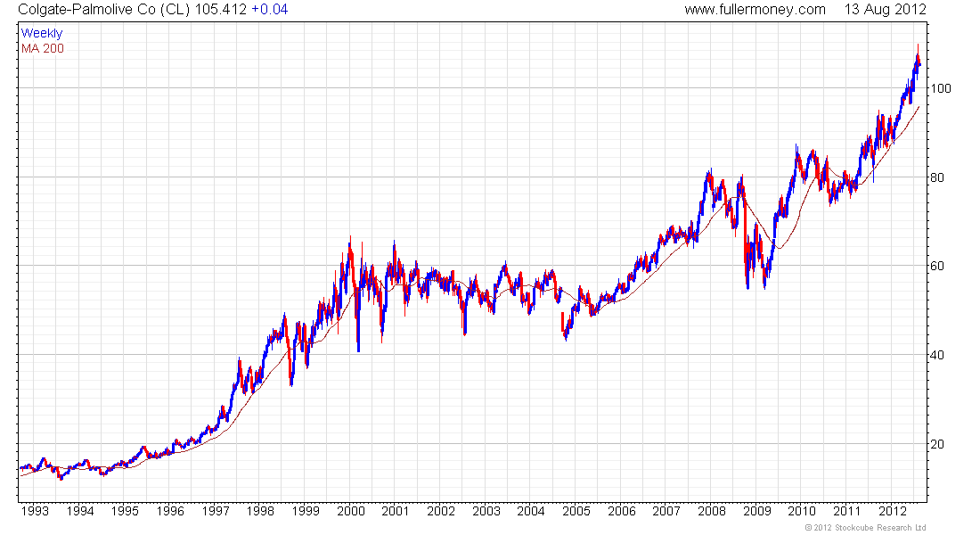Click the 2004 year axis label

(531, 511)
